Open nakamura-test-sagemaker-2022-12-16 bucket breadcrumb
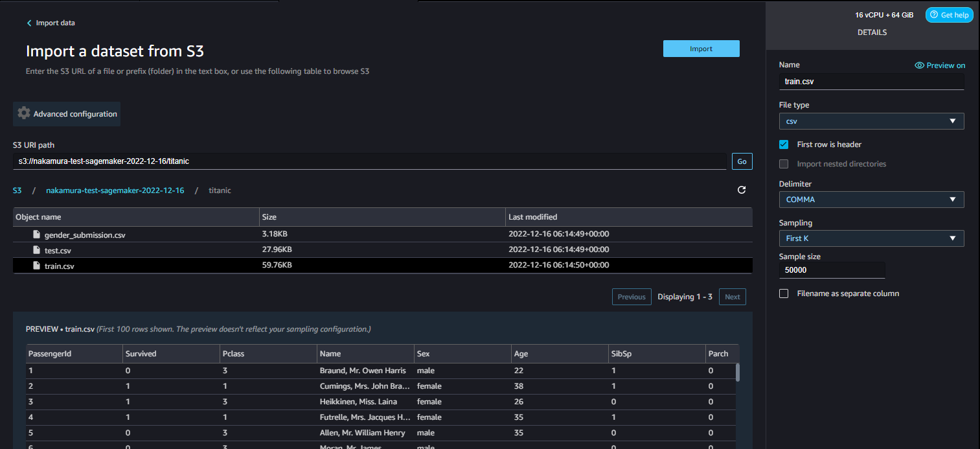 (115, 190)
